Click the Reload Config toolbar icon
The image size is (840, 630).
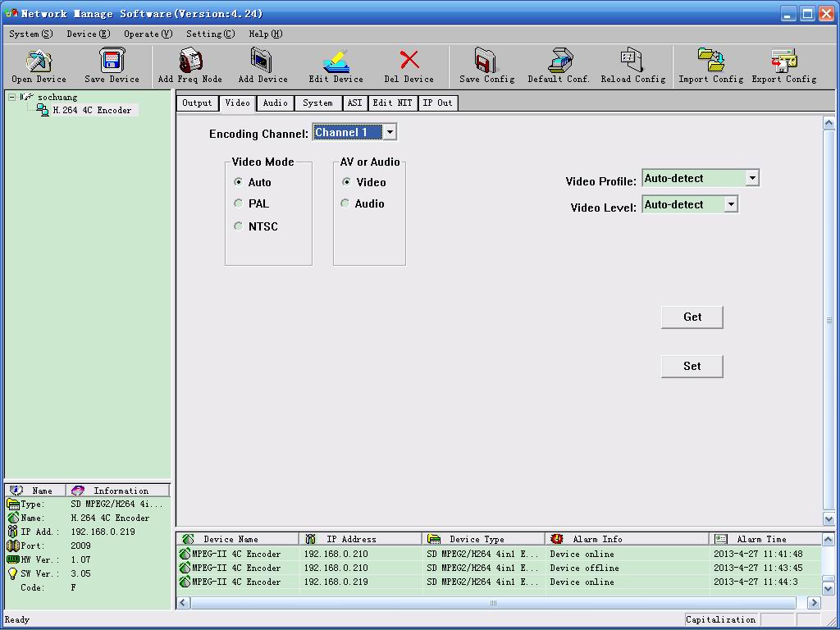coord(632,59)
